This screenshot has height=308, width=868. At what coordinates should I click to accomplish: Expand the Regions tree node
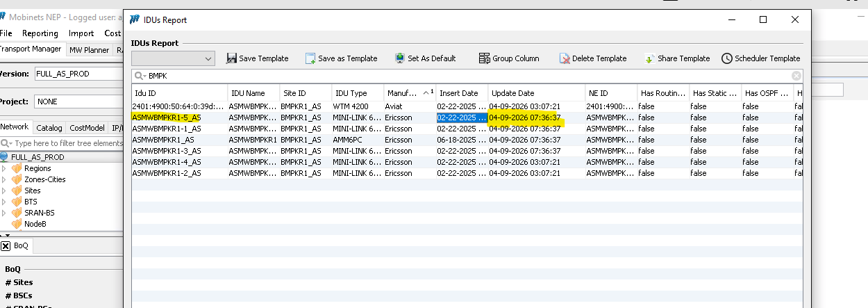coord(5,168)
